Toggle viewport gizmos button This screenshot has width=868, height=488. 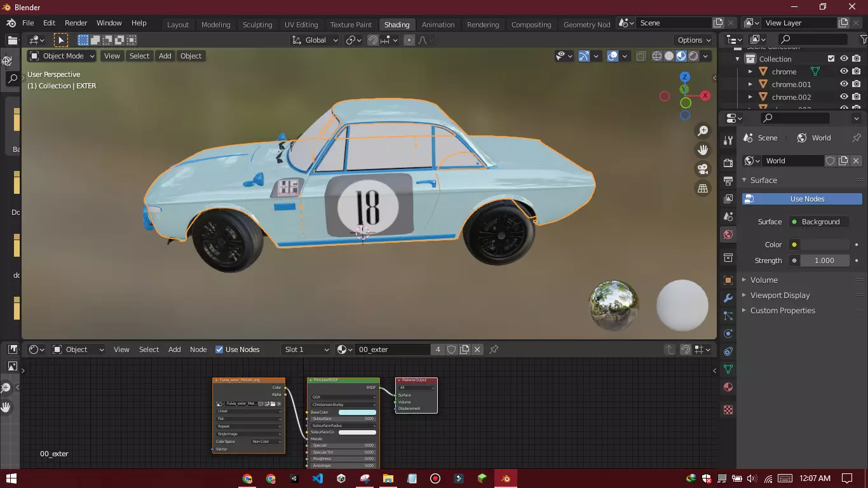(x=584, y=56)
